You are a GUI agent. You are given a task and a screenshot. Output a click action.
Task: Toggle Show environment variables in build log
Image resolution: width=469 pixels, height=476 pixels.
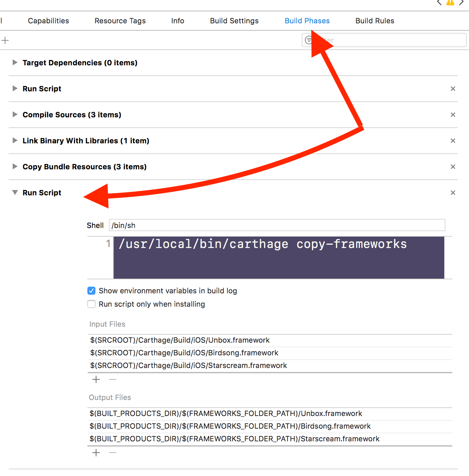point(91,291)
